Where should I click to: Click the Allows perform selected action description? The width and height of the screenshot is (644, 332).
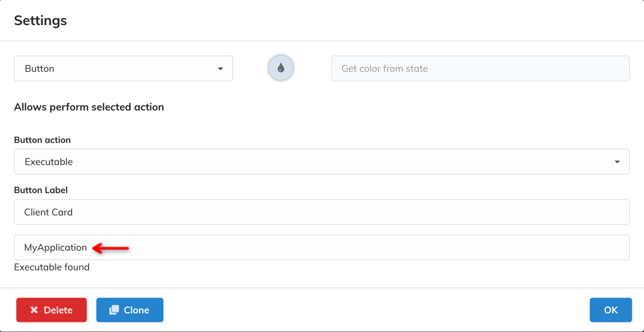click(x=89, y=107)
